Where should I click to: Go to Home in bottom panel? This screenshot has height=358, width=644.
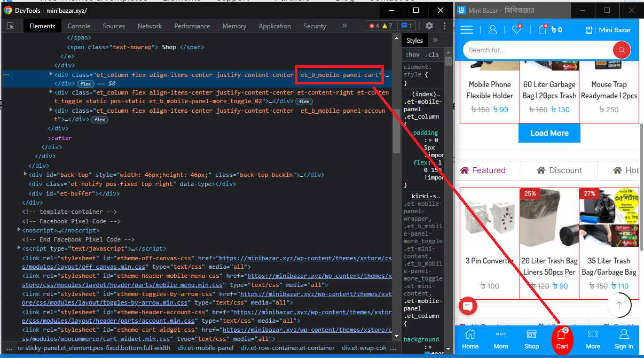click(x=470, y=339)
